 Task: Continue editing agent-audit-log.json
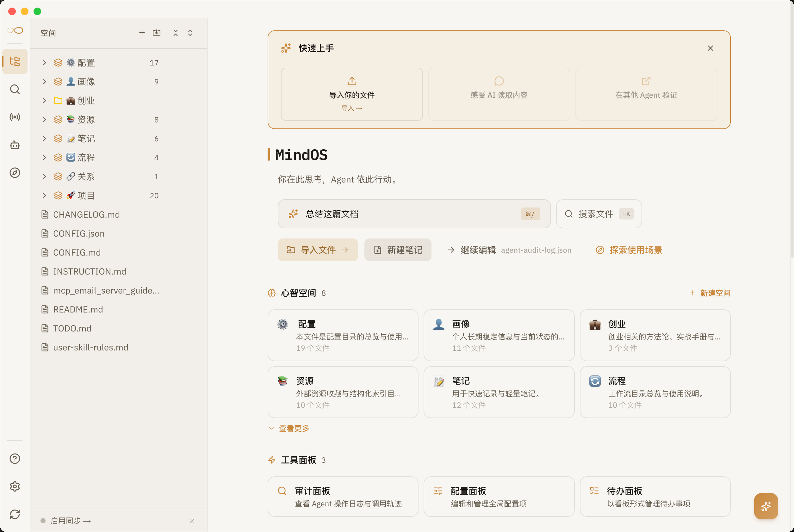pyautogui.click(x=509, y=250)
